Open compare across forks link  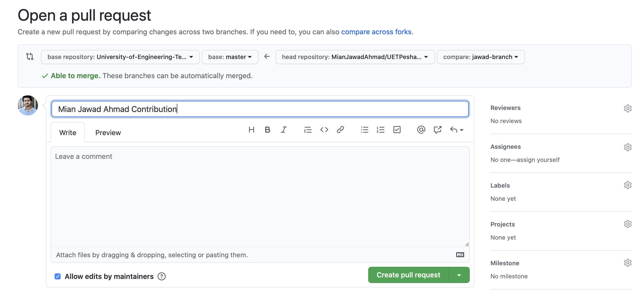point(376,32)
